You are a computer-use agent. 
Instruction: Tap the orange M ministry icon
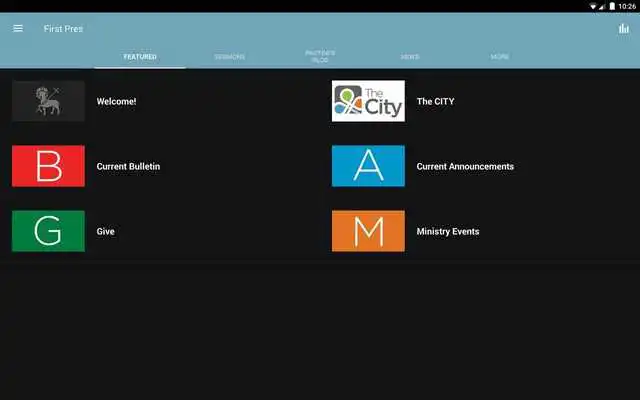click(x=368, y=231)
